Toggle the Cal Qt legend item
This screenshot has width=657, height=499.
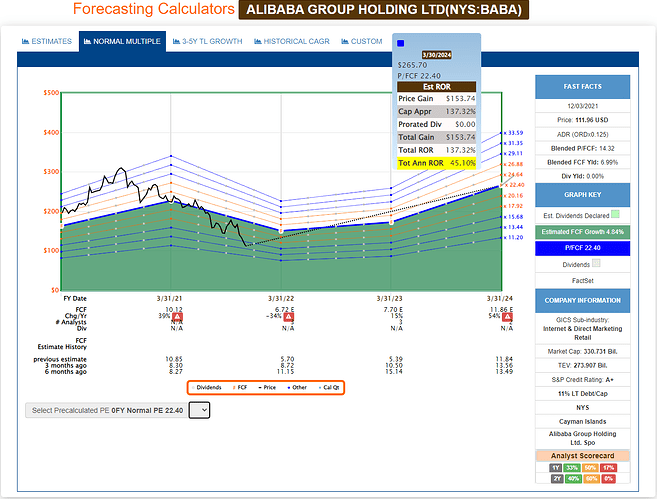pos(329,388)
